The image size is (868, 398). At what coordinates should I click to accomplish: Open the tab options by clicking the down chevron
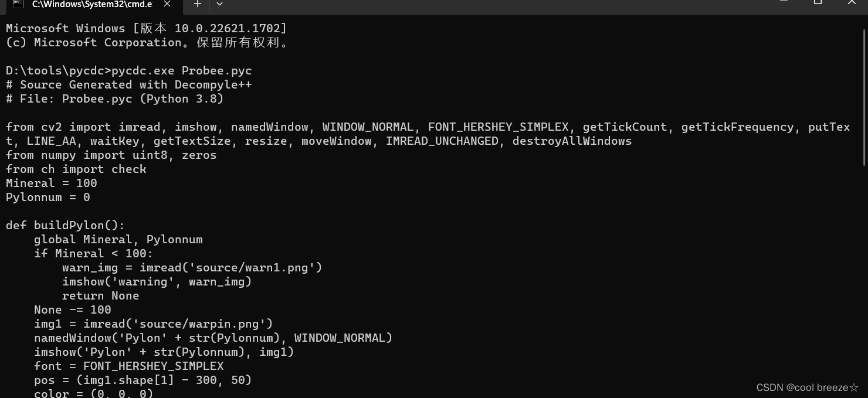(219, 5)
